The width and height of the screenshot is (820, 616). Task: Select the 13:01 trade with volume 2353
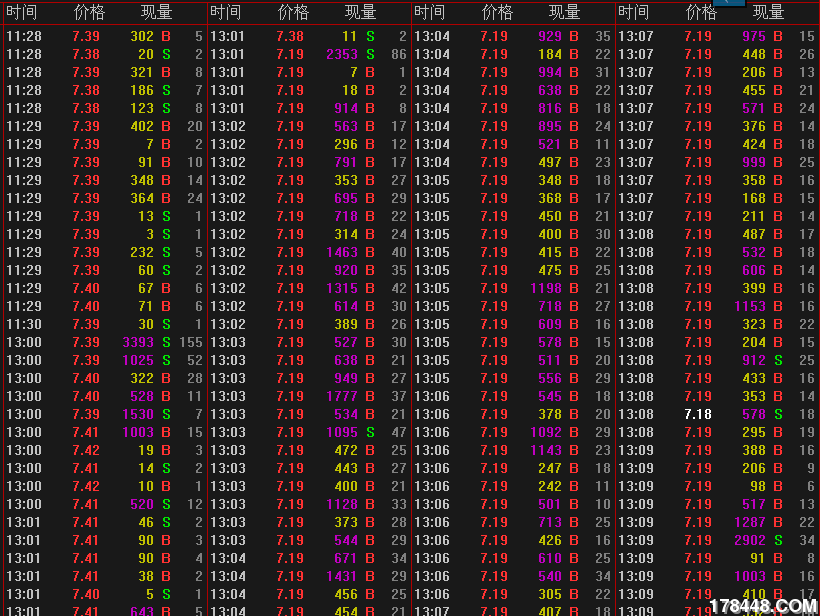tap(342, 54)
